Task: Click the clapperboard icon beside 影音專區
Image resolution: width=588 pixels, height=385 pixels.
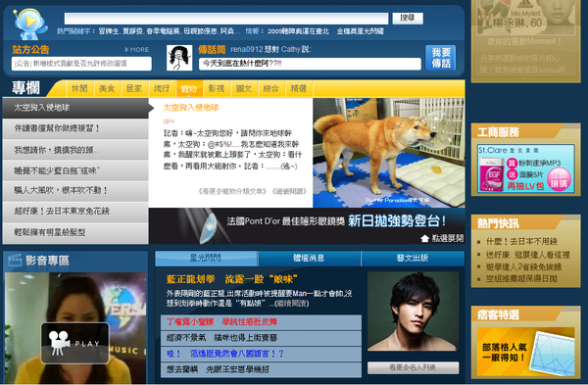Action: [x=15, y=260]
